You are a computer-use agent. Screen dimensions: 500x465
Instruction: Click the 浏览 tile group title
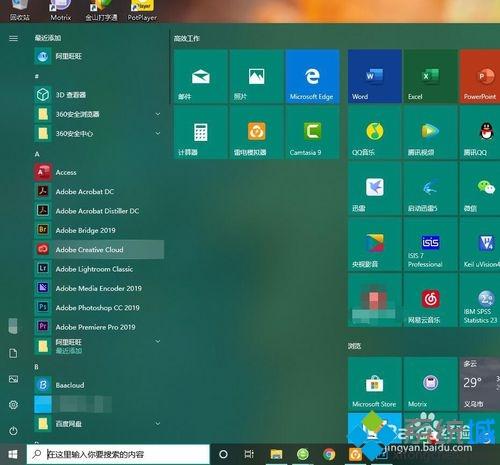tap(354, 346)
